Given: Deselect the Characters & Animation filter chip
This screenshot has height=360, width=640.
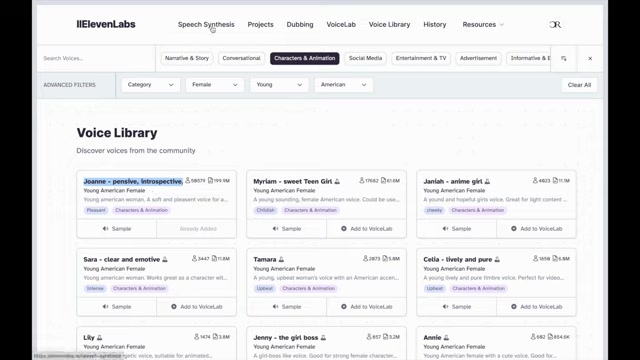Looking at the screenshot, I should coord(304,58).
